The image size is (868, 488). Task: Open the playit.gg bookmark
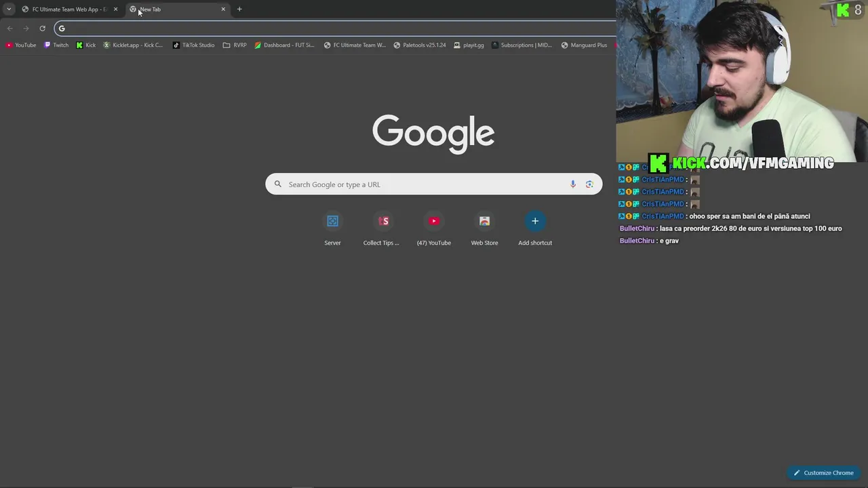[469, 45]
